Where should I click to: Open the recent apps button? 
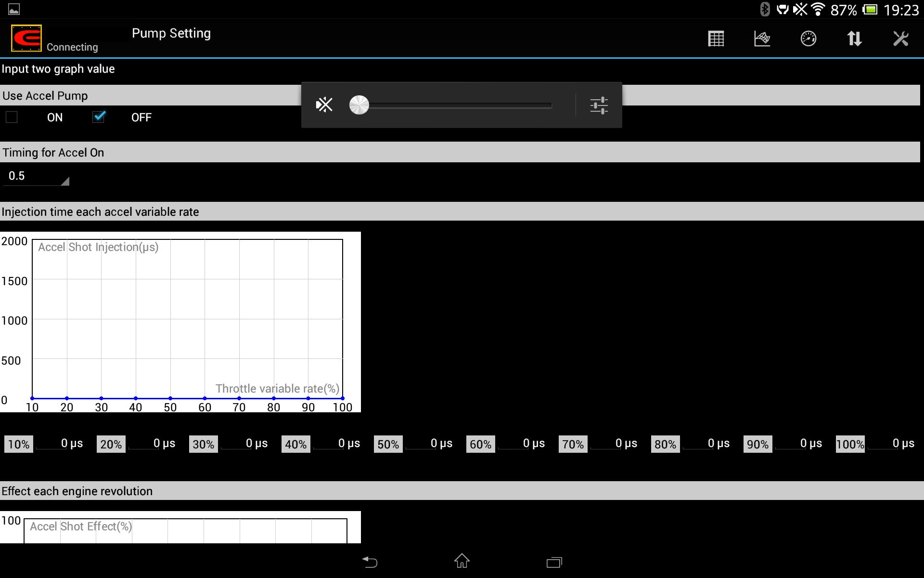[x=554, y=562]
